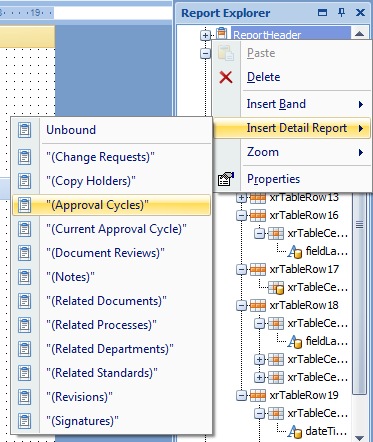The height and width of the screenshot is (442, 373).
Task: Click icon beside "(Signatures)"
Action: click(x=24, y=421)
